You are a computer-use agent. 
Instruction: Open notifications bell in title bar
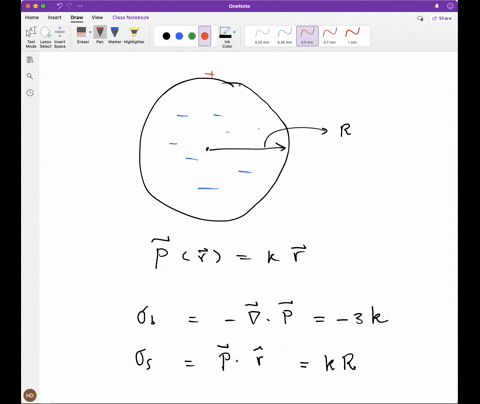pyautogui.click(x=437, y=6)
